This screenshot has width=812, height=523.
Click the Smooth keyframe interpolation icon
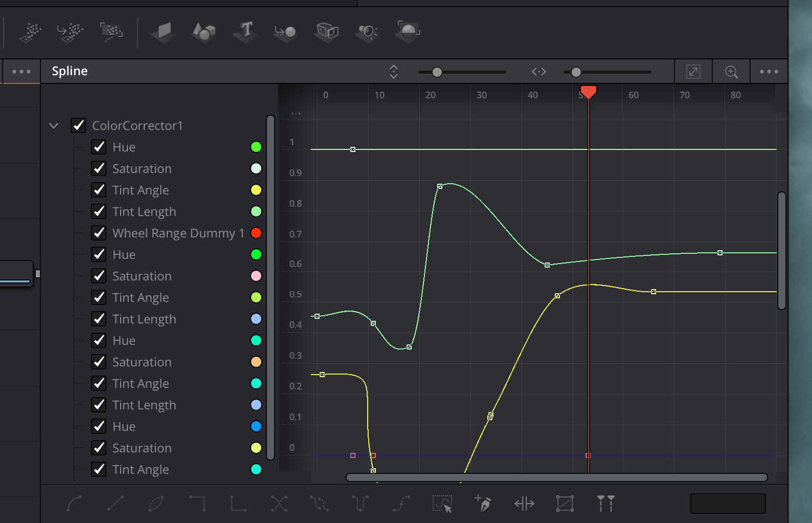[x=74, y=504]
